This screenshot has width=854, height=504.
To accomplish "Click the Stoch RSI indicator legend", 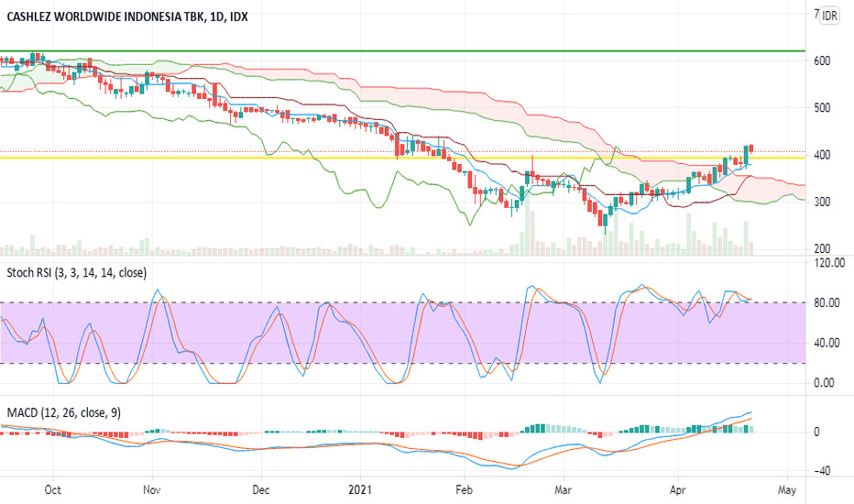I will (x=77, y=272).
